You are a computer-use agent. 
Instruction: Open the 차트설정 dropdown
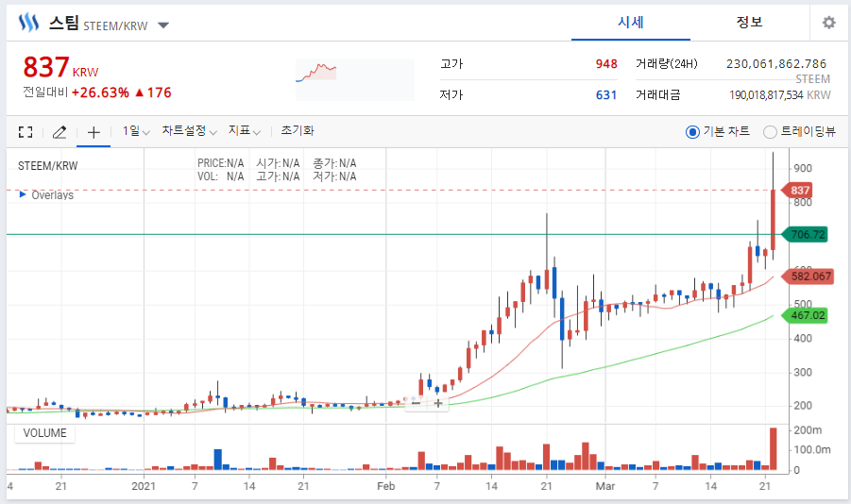click(189, 131)
